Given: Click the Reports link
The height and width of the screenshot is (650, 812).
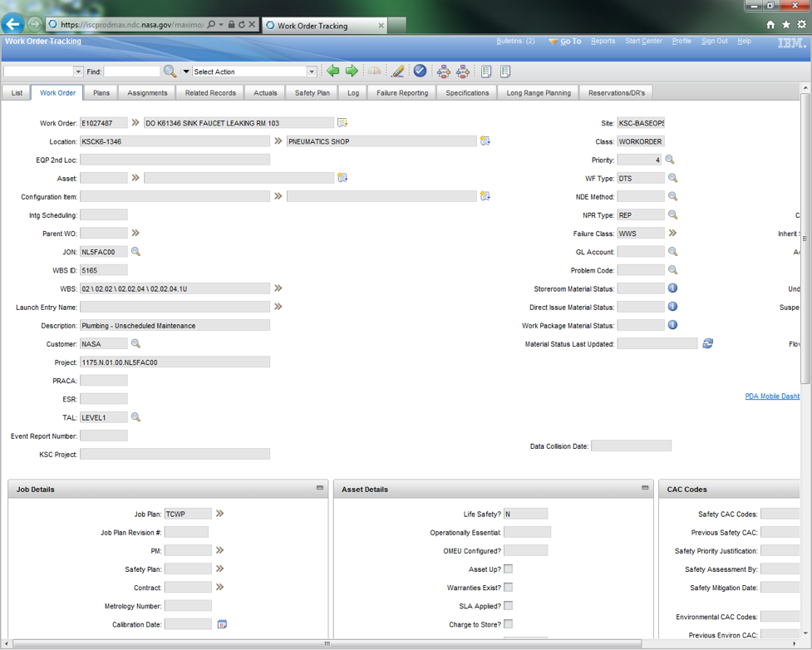Looking at the screenshot, I should click(x=603, y=41).
